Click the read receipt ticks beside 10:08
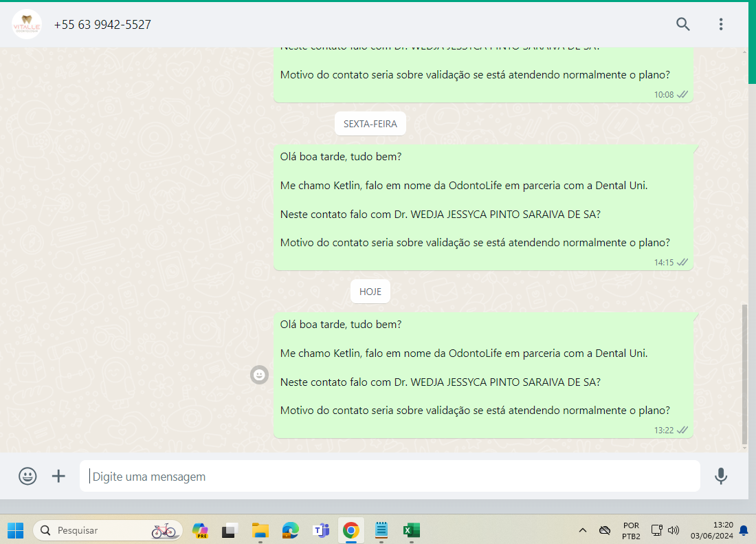This screenshot has height=544, width=756. point(682,94)
